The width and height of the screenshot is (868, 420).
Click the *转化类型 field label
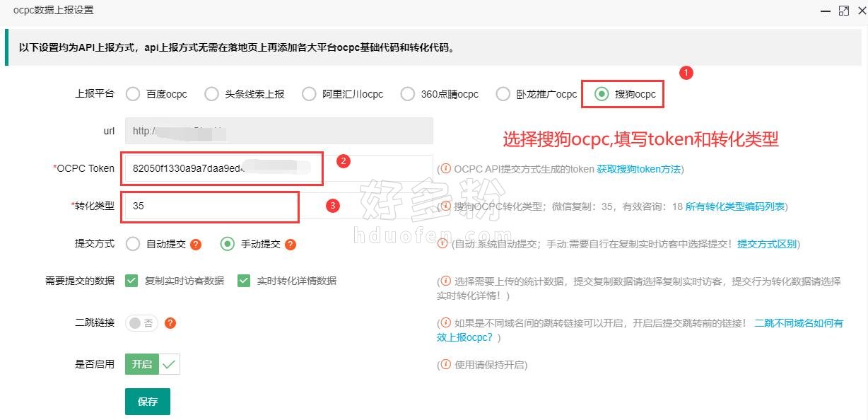(93, 206)
